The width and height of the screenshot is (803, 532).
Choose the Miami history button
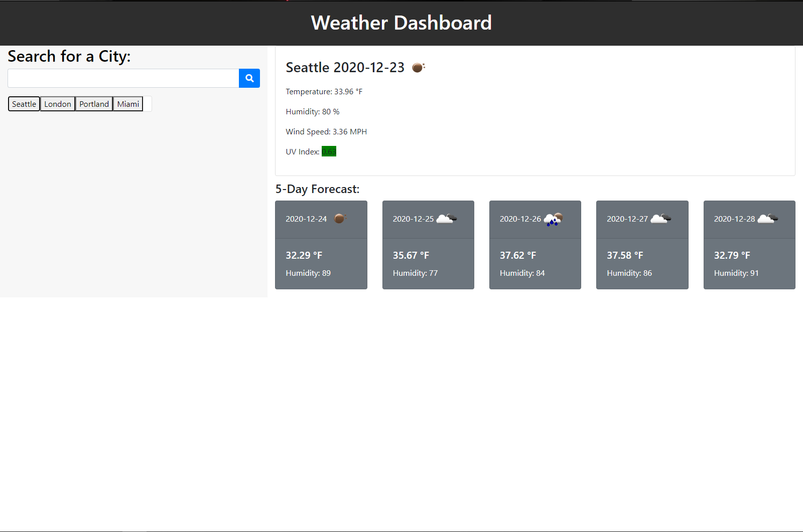pyautogui.click(x=128, y=104)
